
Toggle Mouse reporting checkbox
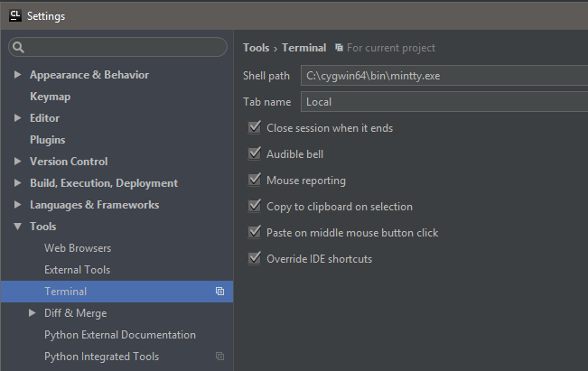[x=254, y=181]
